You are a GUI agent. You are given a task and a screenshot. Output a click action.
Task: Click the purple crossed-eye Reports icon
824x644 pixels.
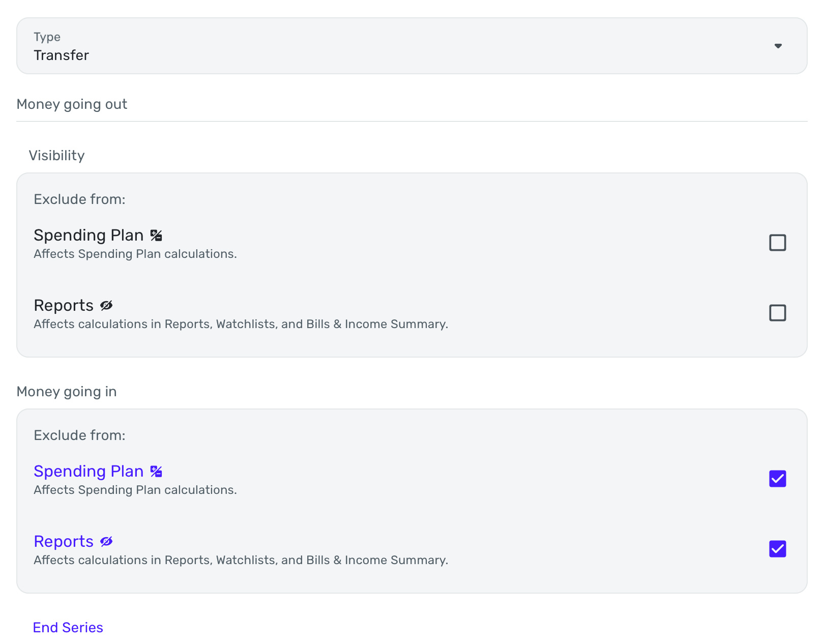[106, 542]
